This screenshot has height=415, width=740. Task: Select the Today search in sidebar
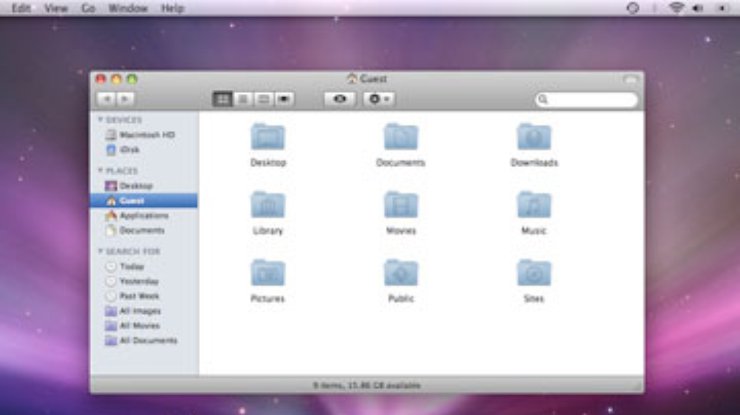pos(144,267)
